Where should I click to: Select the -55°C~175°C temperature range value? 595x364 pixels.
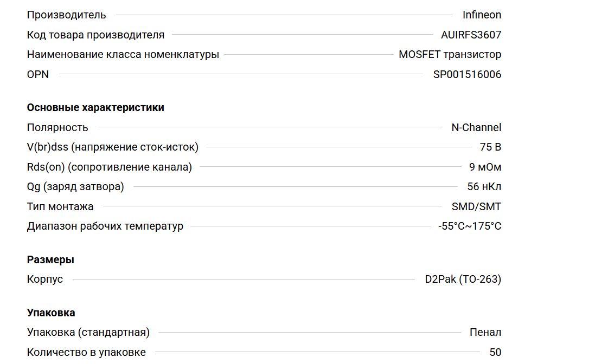point(470,226)
